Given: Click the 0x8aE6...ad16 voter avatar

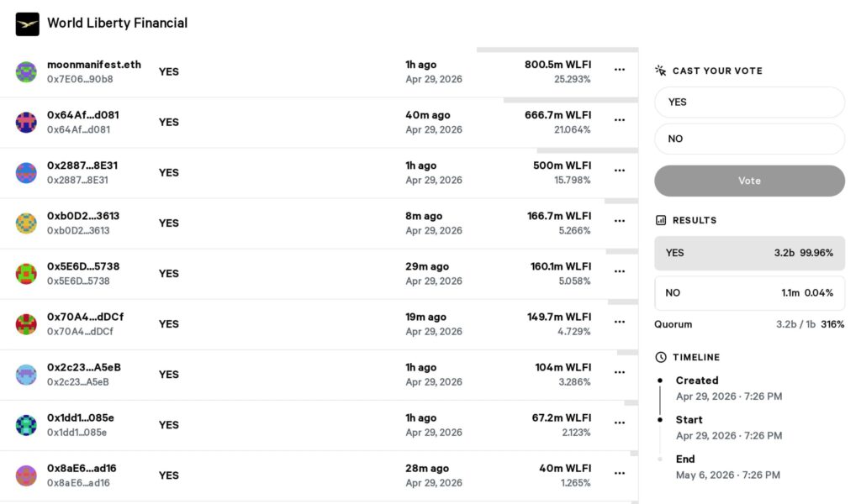Looking at the screenshot, I should click(x=26, y=475).
